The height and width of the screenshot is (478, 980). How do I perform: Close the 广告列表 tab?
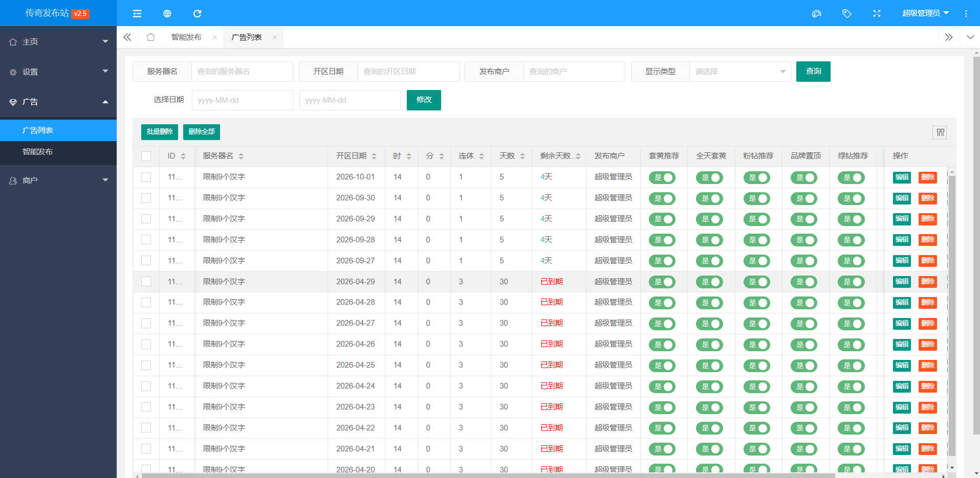click(x=275, y=37)
